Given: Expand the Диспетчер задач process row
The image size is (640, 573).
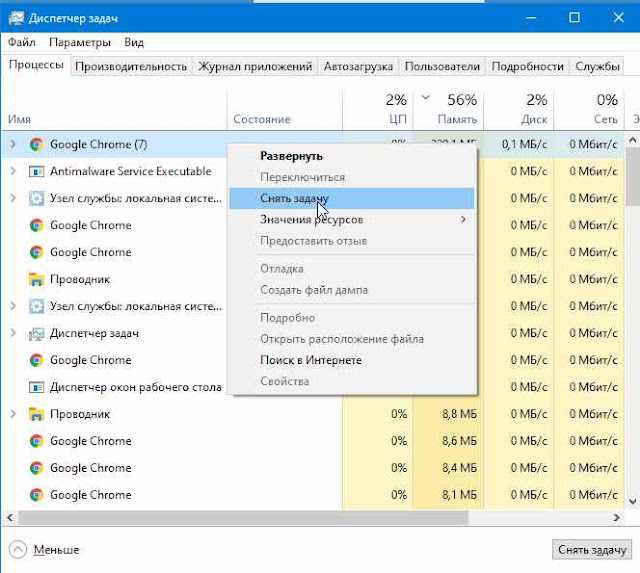Looking at the screenshot, I should point(13,333).
